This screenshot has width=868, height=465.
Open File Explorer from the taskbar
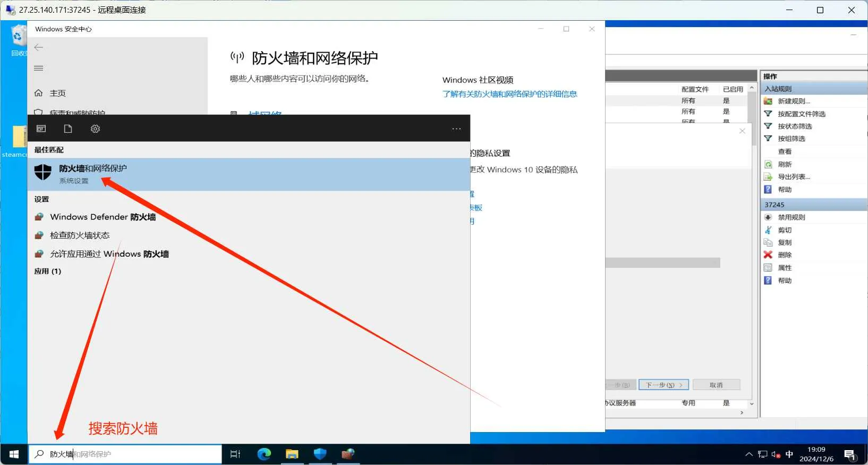coord(292,454)
